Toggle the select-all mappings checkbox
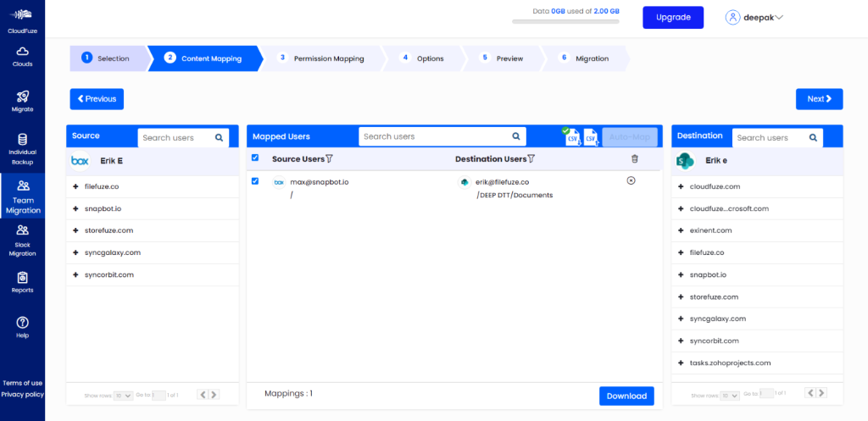The height and width of the screenshot is (421, 868). click(x=255, y=158)
